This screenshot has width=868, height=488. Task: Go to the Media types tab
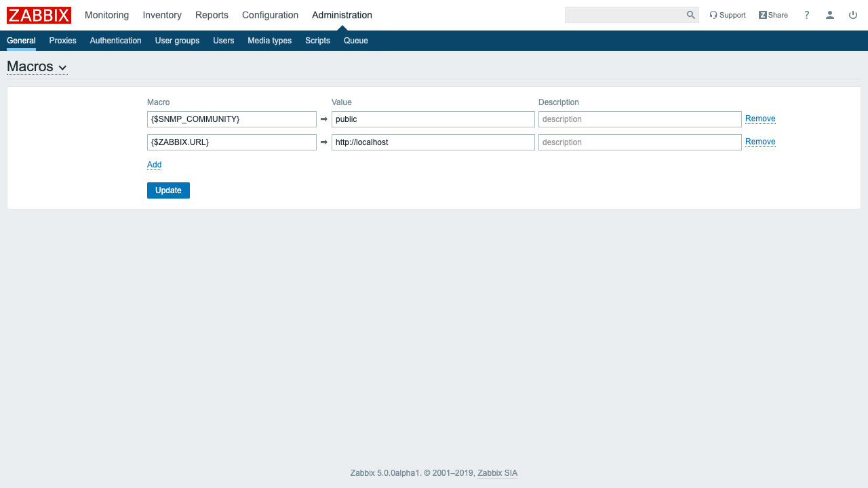click(x=269, y=41)
